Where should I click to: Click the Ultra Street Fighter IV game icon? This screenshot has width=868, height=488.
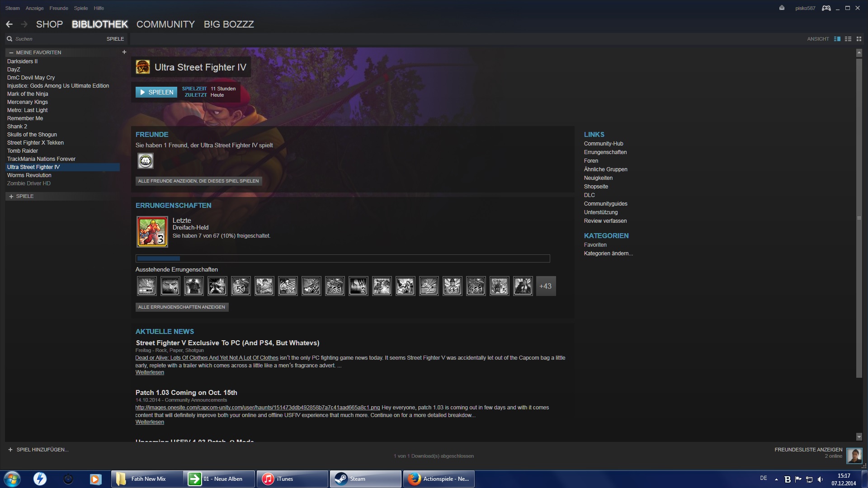(x=143, y=67)
